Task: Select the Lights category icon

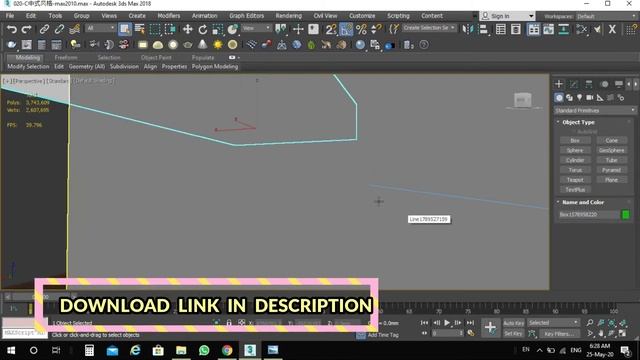Action: click(x=579, y=98)
